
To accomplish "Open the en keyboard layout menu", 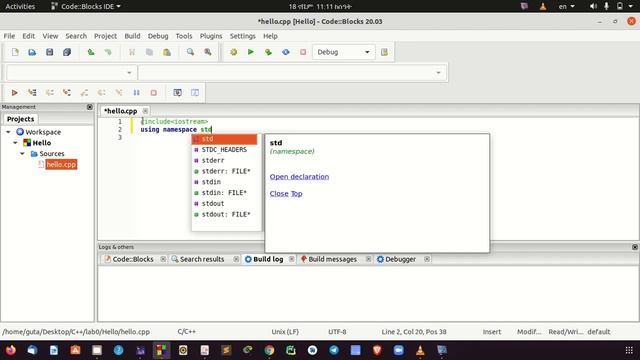I will pyautogui.click(x=567, y=6).
